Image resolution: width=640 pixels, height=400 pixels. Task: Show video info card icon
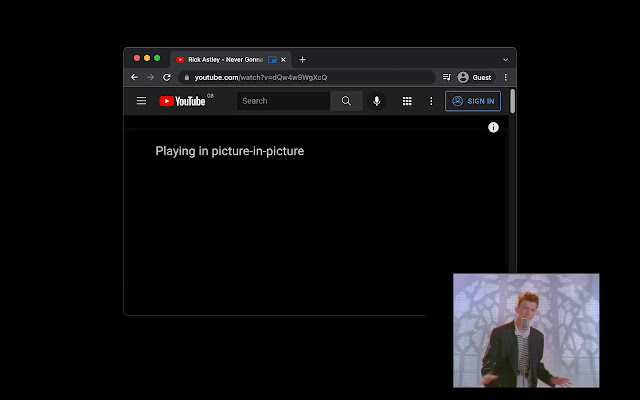point(493,127)
